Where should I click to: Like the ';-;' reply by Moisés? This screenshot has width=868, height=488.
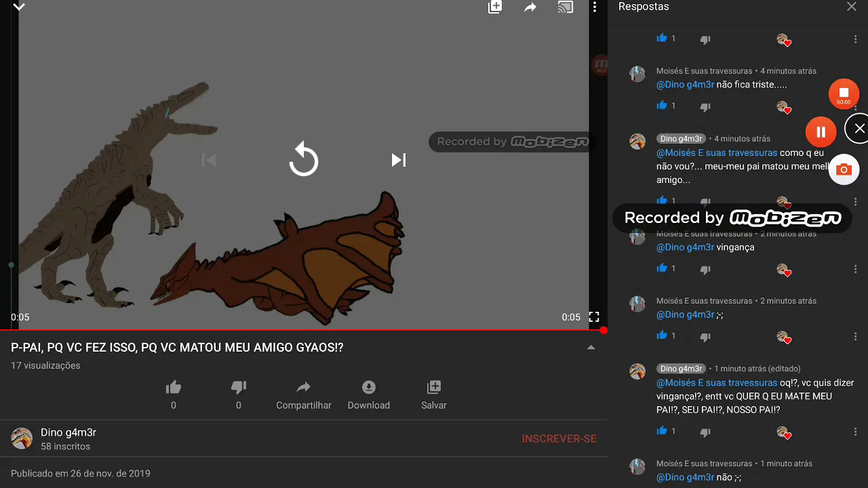click(662, 335)
